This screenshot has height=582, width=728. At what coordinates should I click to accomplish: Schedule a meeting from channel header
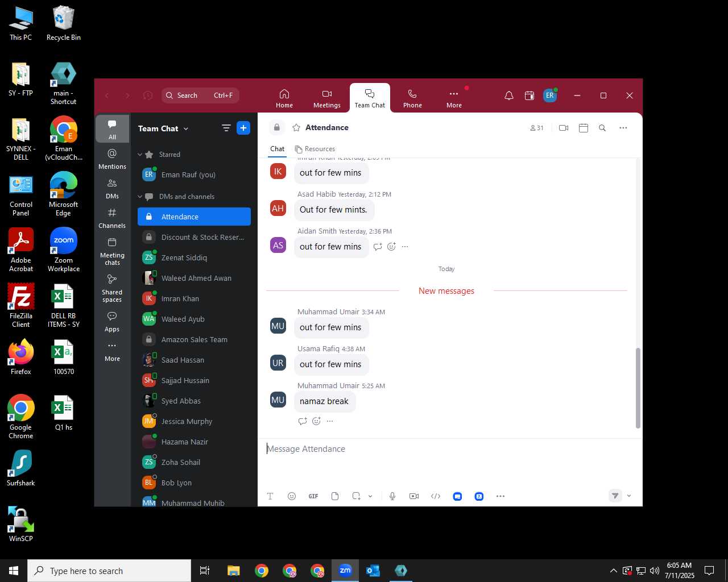584,128
